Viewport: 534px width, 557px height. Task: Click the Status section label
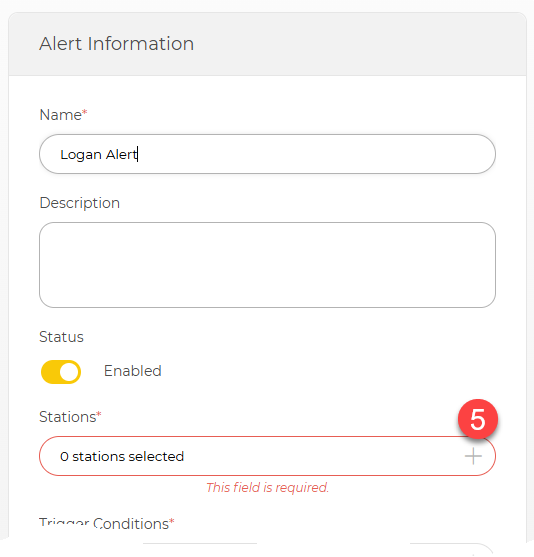[61, 337]
